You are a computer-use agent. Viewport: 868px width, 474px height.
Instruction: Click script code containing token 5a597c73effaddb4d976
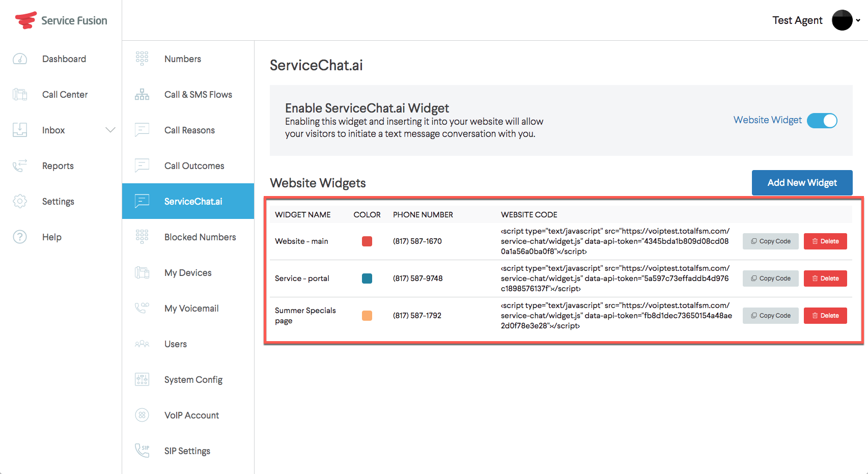coord(615,278)
